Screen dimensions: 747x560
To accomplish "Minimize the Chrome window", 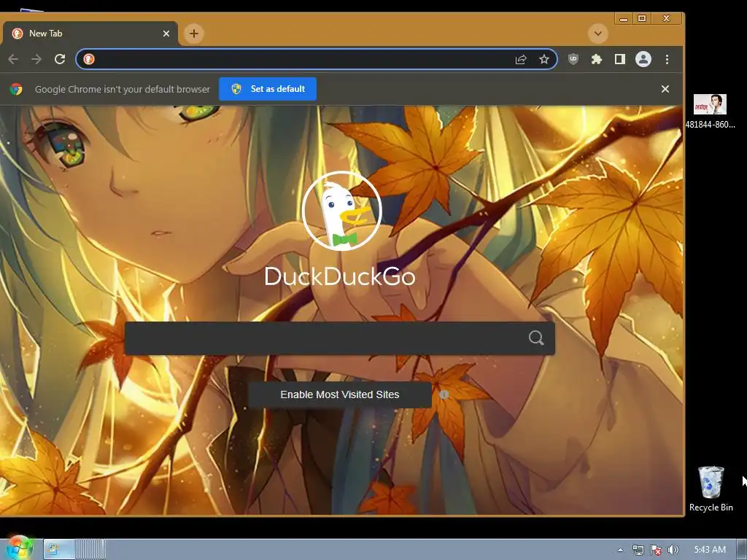I will (623, 18).
